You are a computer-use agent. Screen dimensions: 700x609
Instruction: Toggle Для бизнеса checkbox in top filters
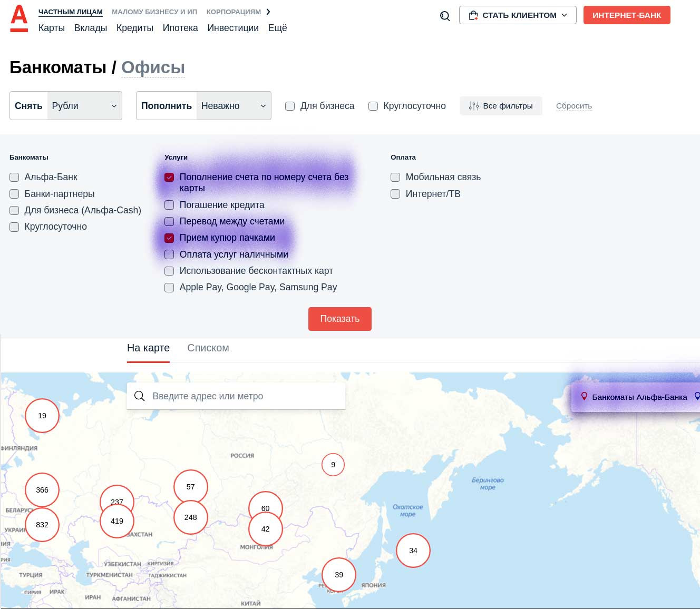click(x=290, y=106)
